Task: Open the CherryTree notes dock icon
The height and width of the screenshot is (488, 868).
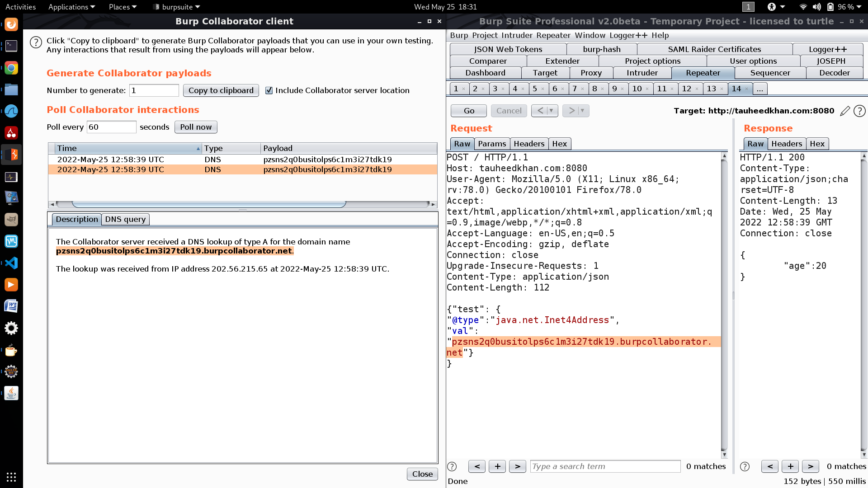Action: tap(11, 133)
